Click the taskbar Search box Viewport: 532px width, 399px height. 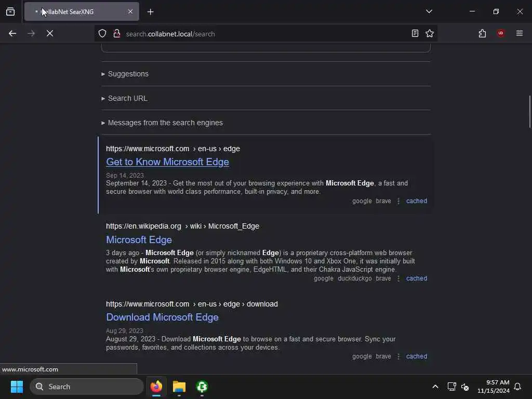pos(87,387)
